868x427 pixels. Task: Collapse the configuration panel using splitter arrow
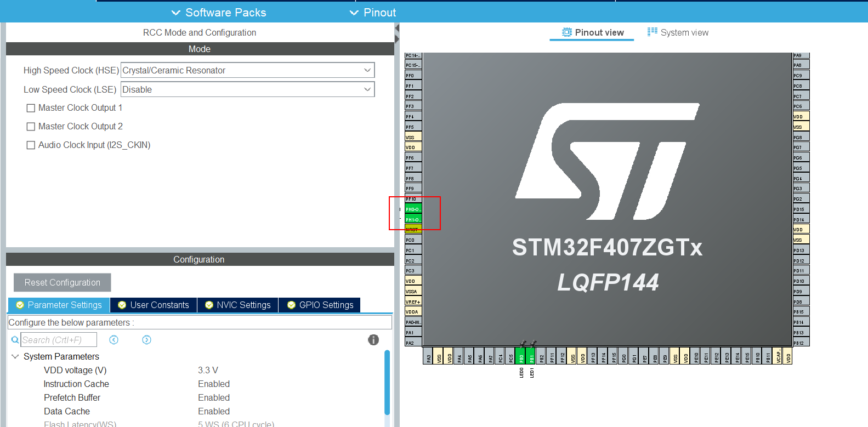tap(397, 29)
